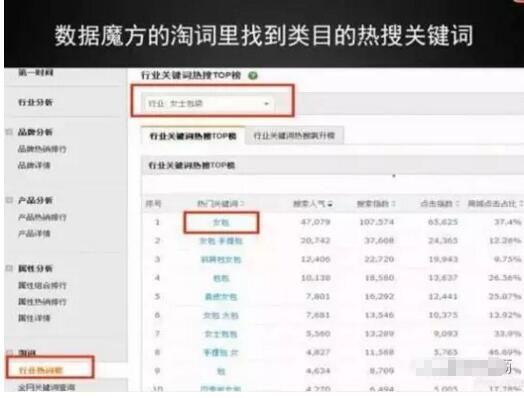Open 品牌热销排行 in the sidebar
524x398 pixels.
click(42, 149)
